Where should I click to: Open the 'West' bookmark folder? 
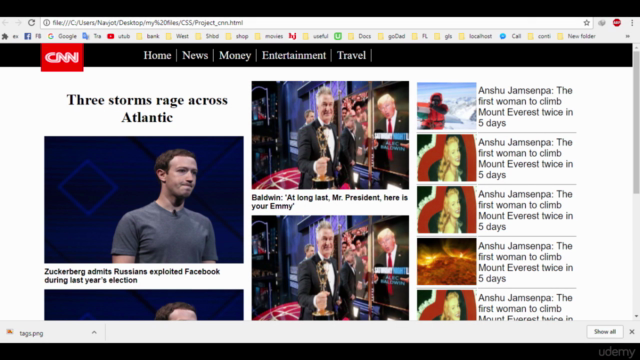177,36
